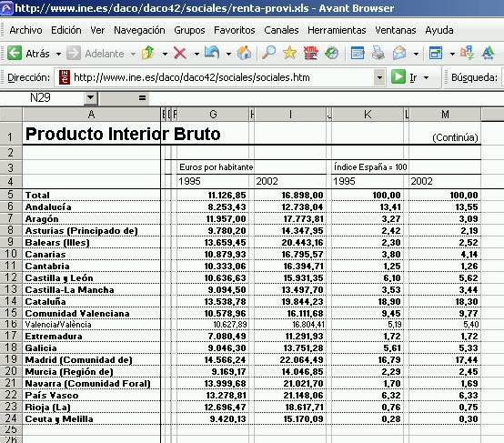Viewport: 504px width, 443px height.
Task: Open the magnifying glass search icon
Action: pyautogui.click(x=268, y=53)
